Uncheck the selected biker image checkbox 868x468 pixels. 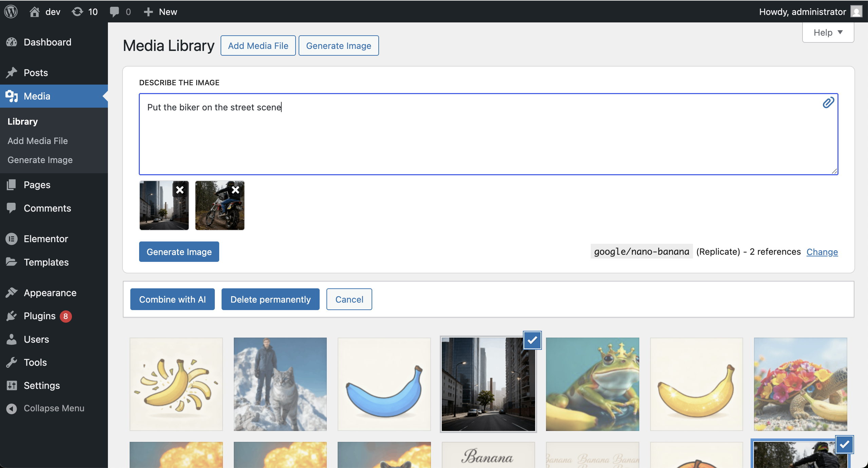tap(845, 444)
